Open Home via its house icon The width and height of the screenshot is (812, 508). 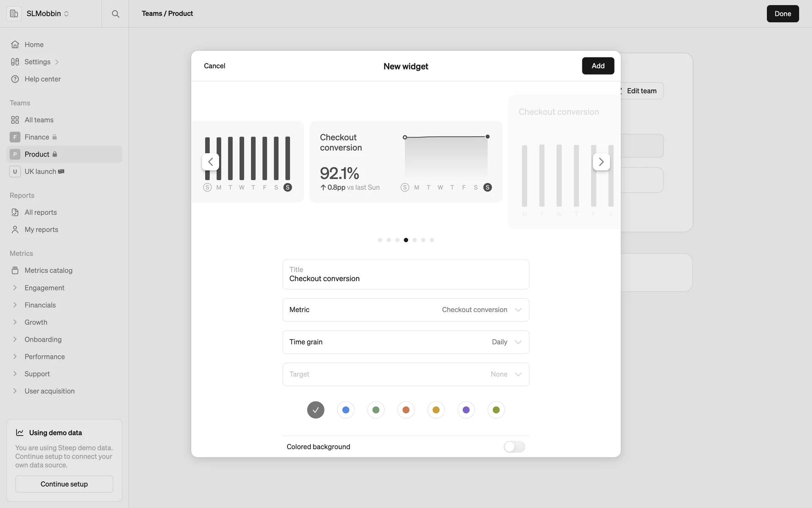tap(15, 44)
